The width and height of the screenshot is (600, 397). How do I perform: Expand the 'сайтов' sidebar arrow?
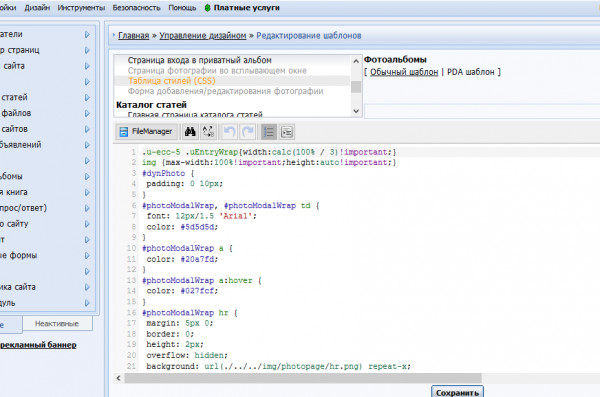click(87, 129)
